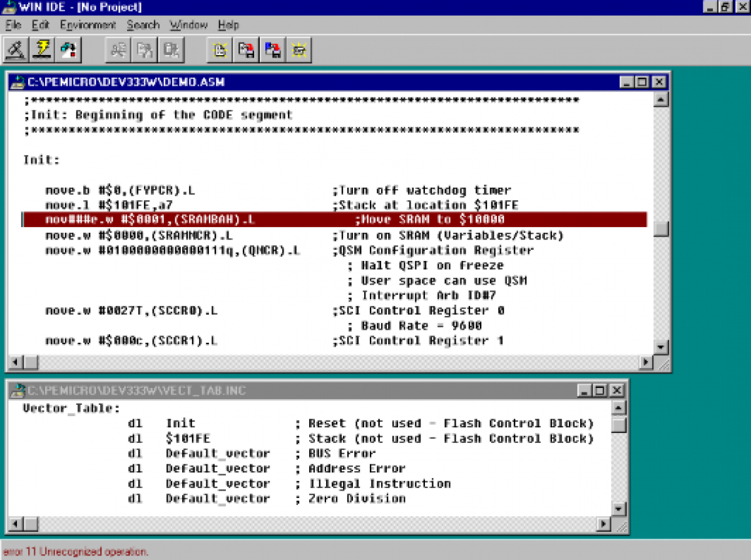
Task: Click the hammer build toolbar icon
Action: tap(16, 49)
